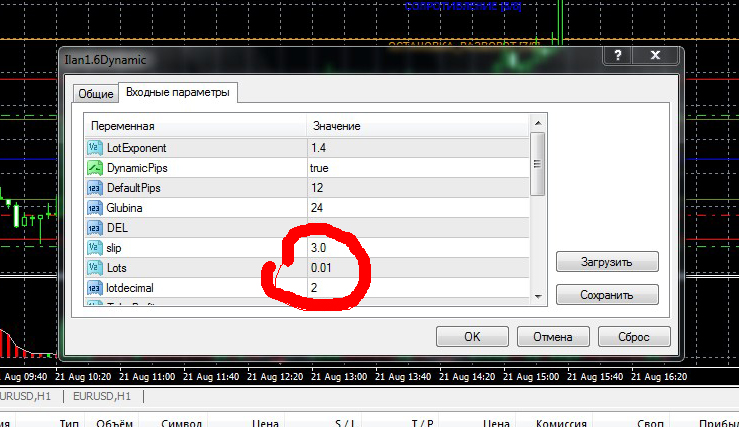Click the Загрузить button

[x=607, y=262]
